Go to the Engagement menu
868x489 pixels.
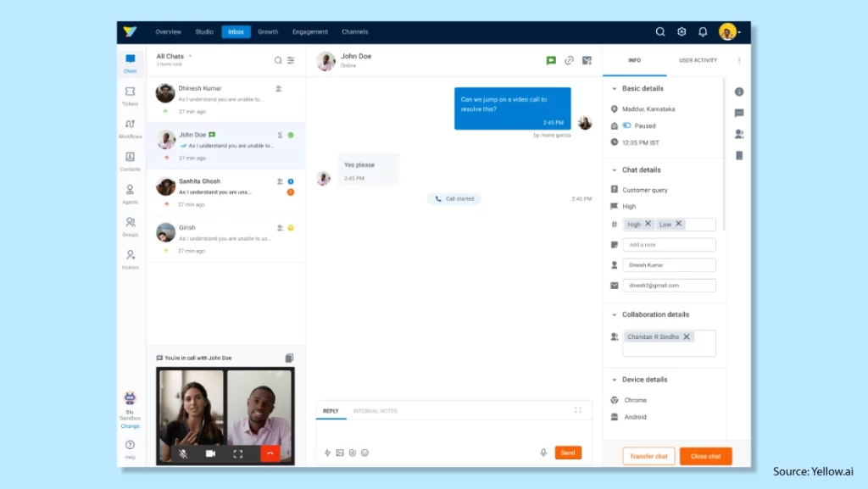310,32
